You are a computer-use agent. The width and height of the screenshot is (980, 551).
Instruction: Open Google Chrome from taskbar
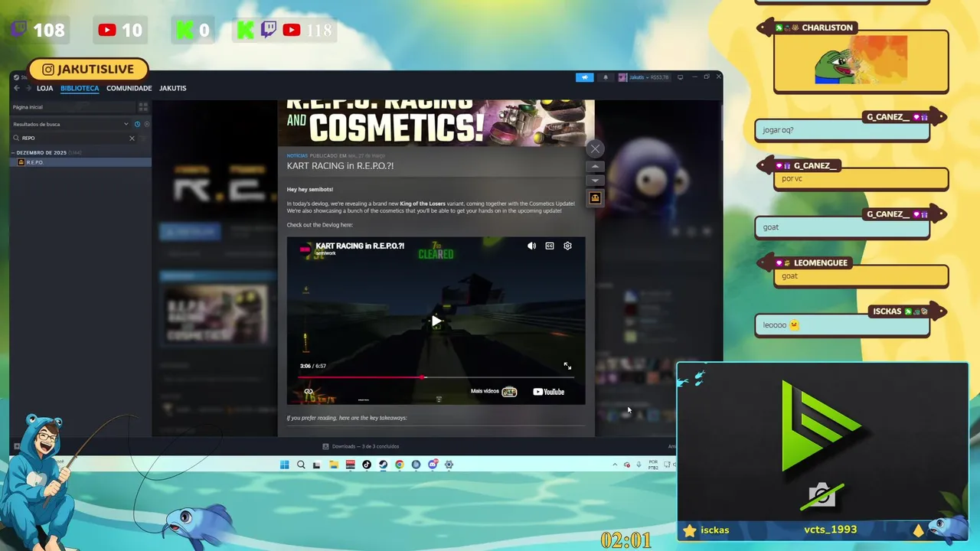coord(400,465)
